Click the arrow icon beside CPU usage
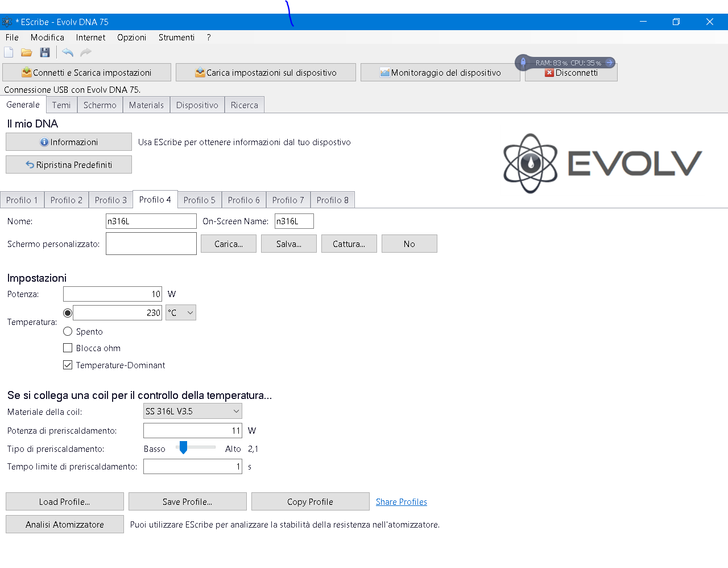The image size is (728, 568). pyautogui.click(x=609, y=63)
